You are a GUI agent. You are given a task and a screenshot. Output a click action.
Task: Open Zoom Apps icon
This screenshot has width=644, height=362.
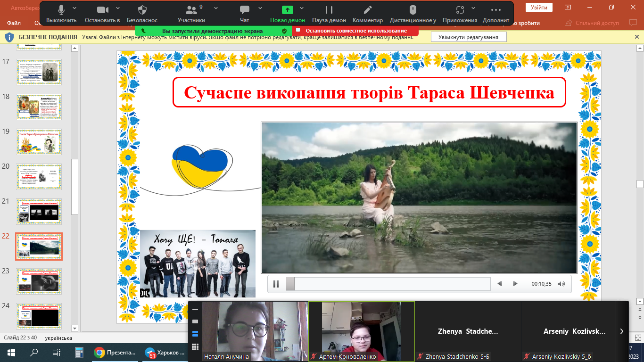point(460,14)
